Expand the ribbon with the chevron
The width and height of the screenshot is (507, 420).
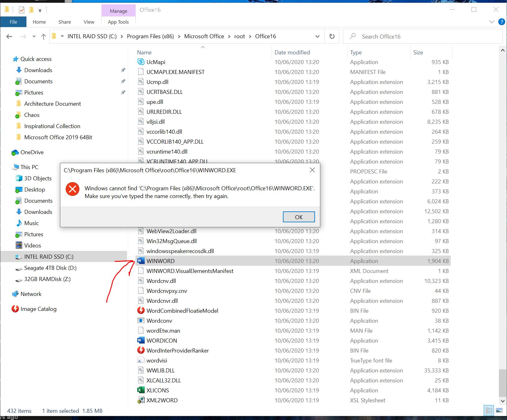tap(492, 22)
